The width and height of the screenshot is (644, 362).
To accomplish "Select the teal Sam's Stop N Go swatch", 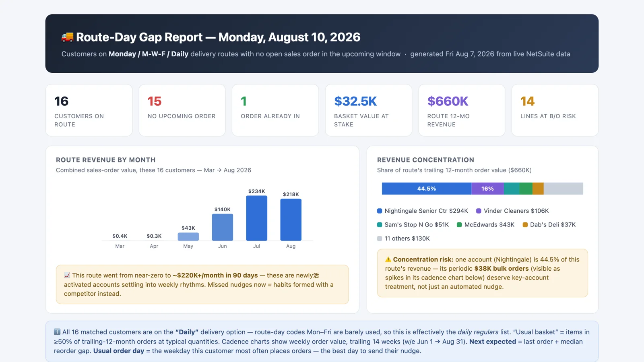I will point(380,225).
